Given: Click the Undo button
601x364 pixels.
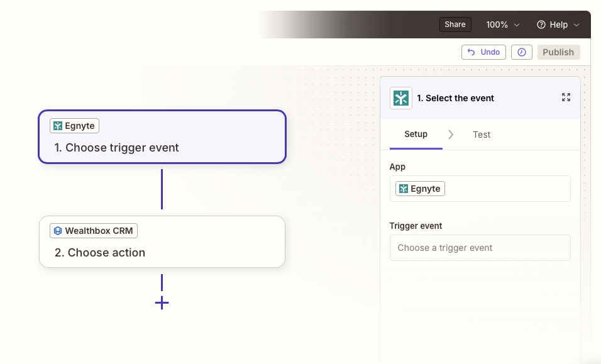Looking at the screenshot, I should point(483,52).
